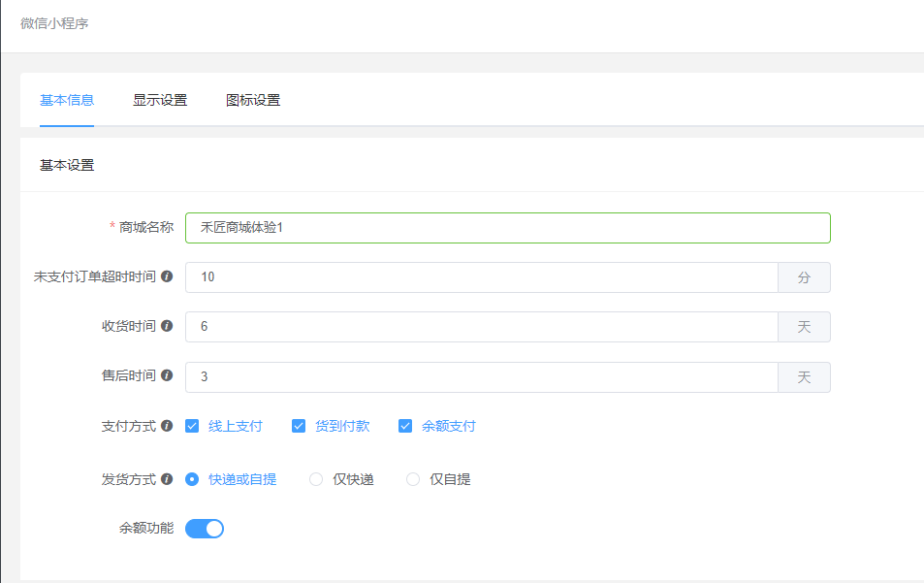
Task: Click info icon next to 收货时间
Action: point(167,326)
